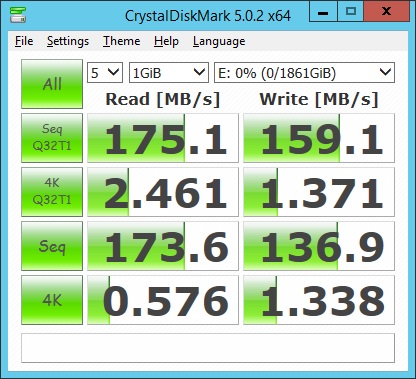The image size is (416, 379).
Task: Click the Seq read result 173.6
Action: tap(163, 246)
